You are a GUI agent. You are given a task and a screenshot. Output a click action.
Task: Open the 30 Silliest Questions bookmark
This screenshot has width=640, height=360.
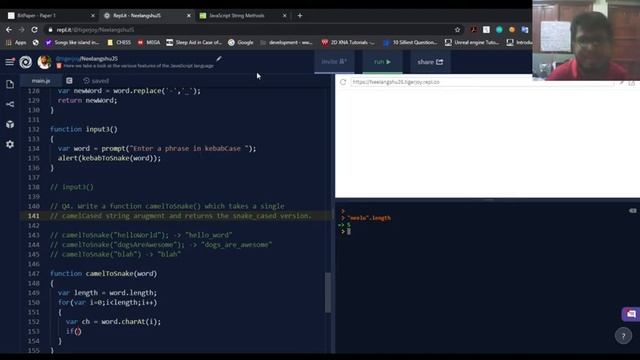point(410,42)
